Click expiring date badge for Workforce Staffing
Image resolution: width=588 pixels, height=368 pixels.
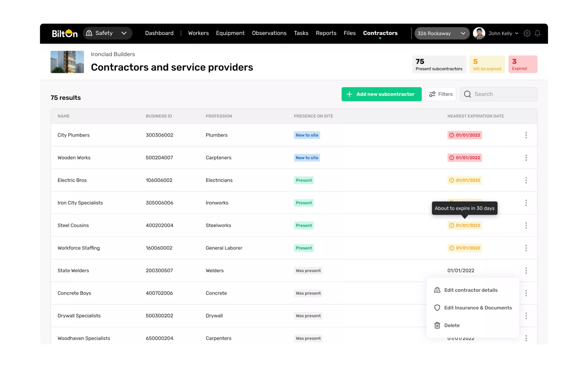pos(465,248)
